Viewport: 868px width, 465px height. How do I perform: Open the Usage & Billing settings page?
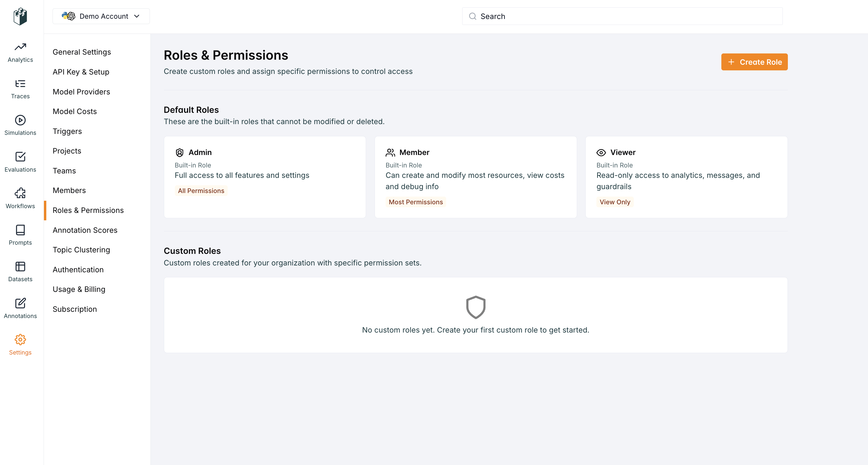point(79,289)
